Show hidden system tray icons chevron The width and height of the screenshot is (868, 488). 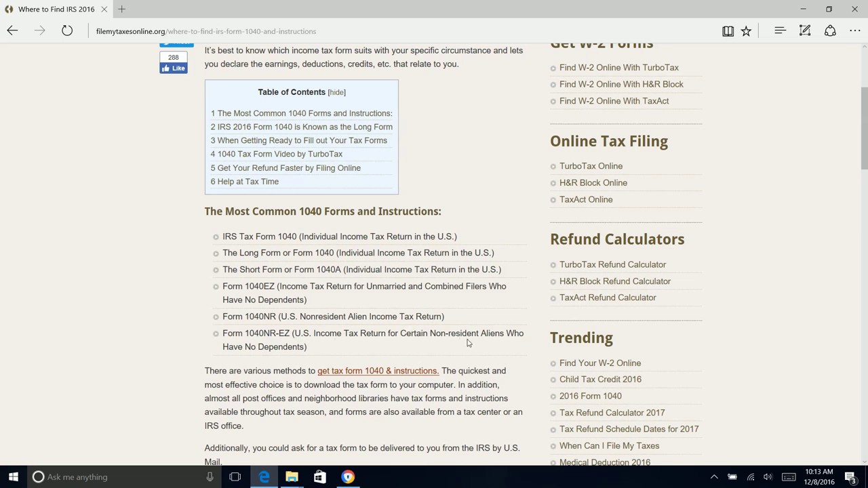pos(714,477)
